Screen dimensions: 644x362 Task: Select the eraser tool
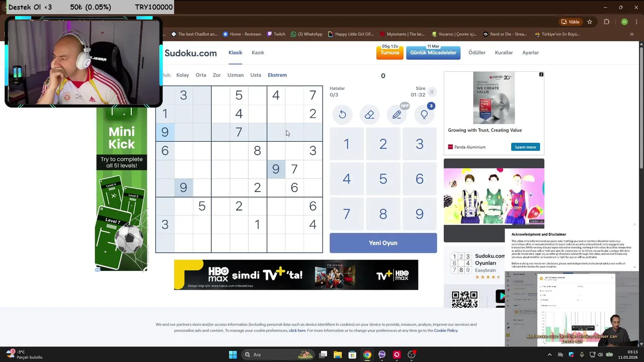pos(369,115)
